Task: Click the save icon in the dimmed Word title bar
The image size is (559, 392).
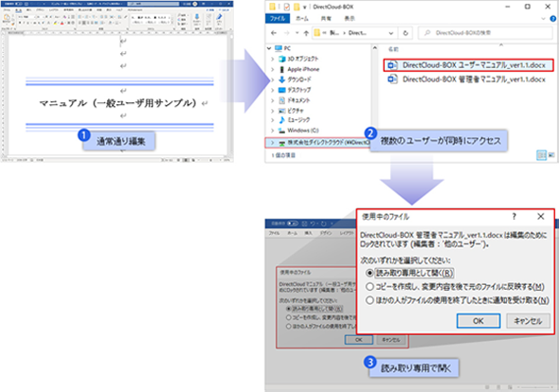Action: (x=304, y=223)
